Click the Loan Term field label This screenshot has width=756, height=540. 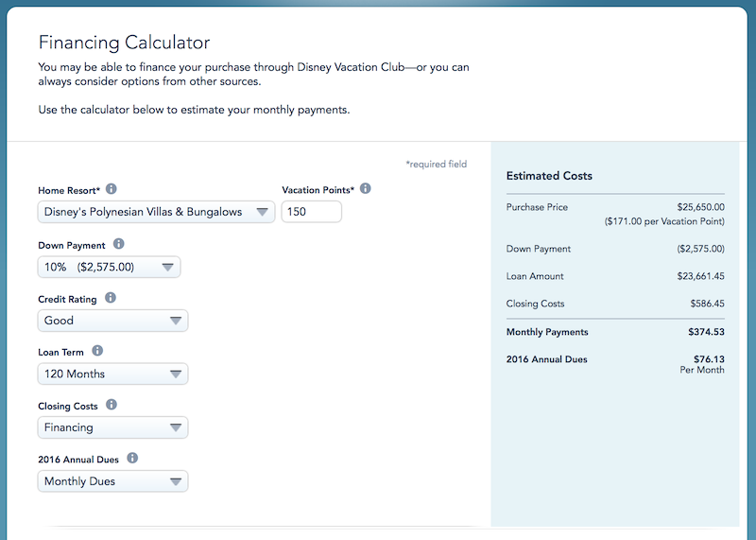pos(60,353)
